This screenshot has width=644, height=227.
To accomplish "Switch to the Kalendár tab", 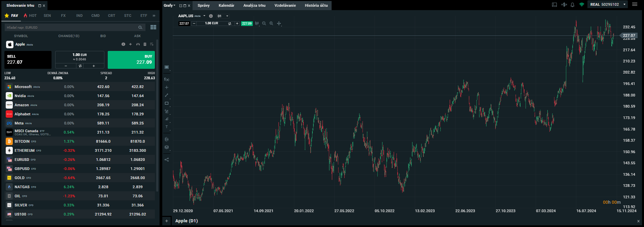I will 226,5.
